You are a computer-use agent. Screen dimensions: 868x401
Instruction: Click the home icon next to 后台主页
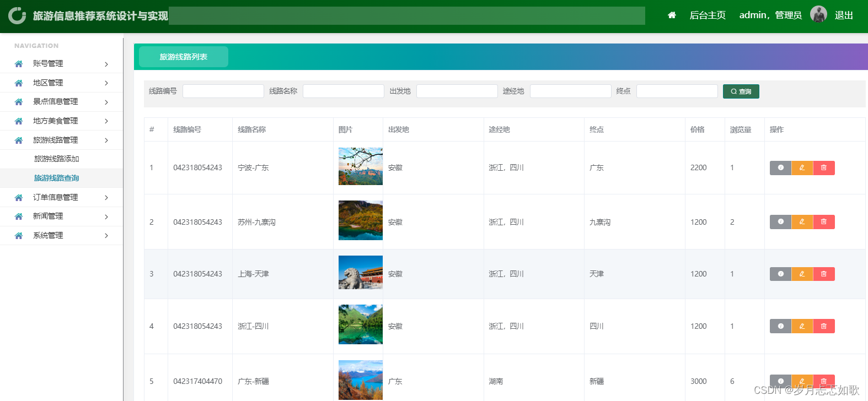pyautogui.click(x=672, y=15)
